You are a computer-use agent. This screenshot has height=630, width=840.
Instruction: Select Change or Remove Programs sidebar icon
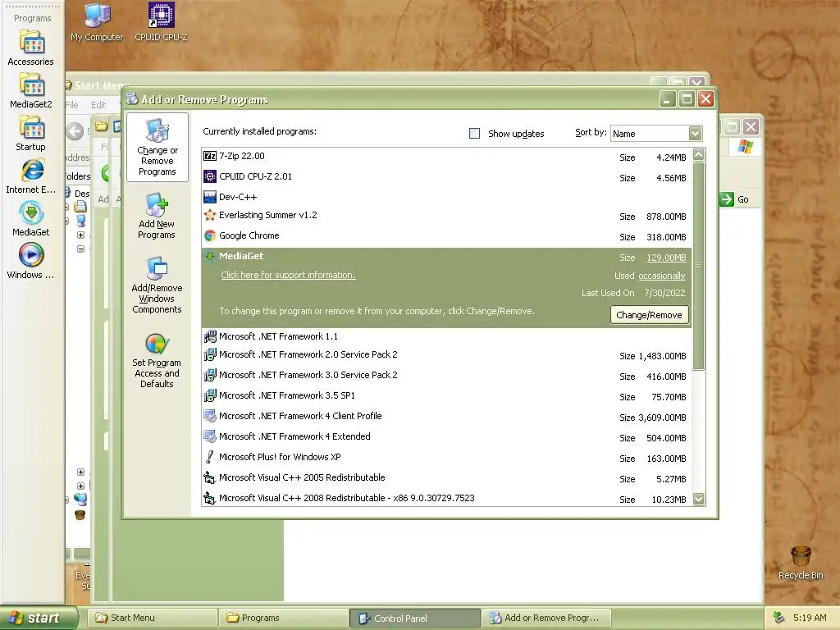click(157, 148)
